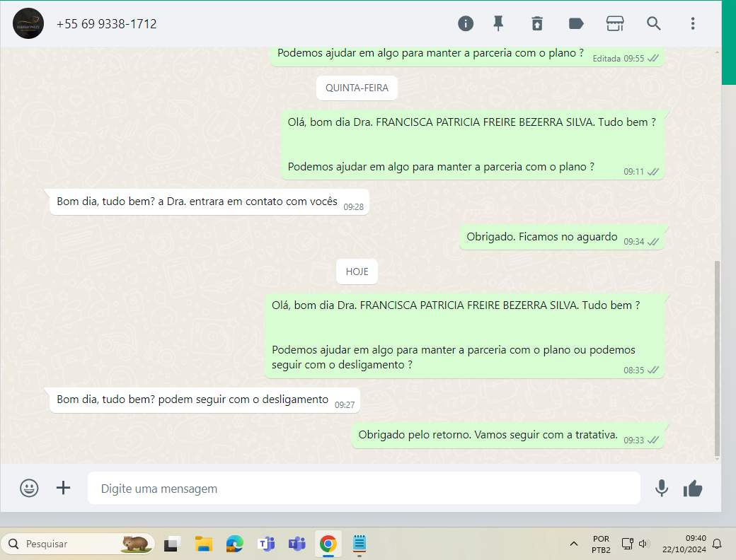This screenshot has width=736, height=560.
Task: Open Chrome from the taskbar
Action: point(328,544)
